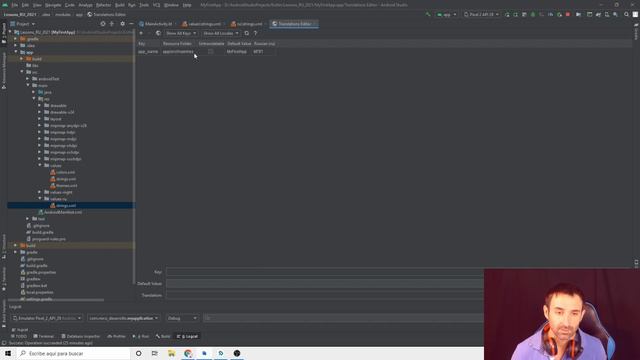Open the Logcat Debug log level dropdown
Image resolution: width=640 pixels, height=360 pixels.
pyautogui.click(x=182, y=318)
